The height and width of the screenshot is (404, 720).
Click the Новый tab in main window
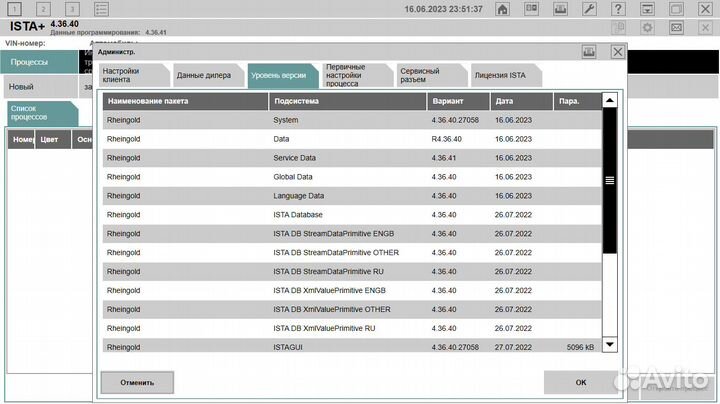click(x=41, y=87)
